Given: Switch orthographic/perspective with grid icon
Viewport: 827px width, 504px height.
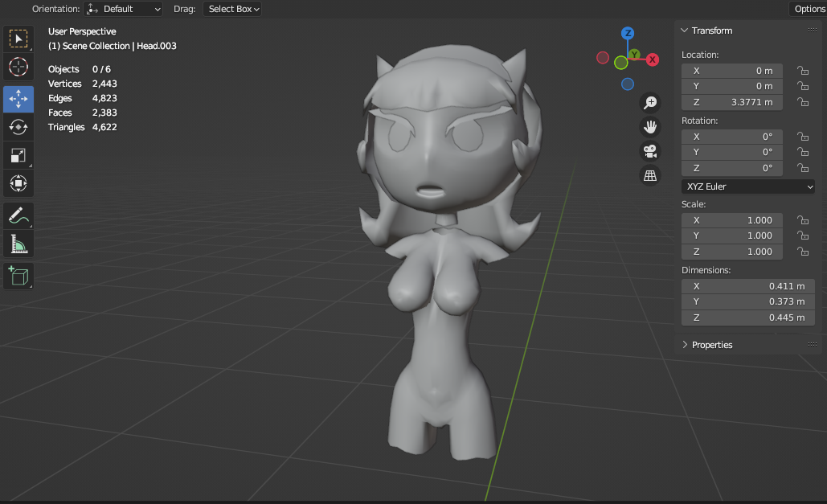Looking at the screenshot, I should tap(650, 174).
